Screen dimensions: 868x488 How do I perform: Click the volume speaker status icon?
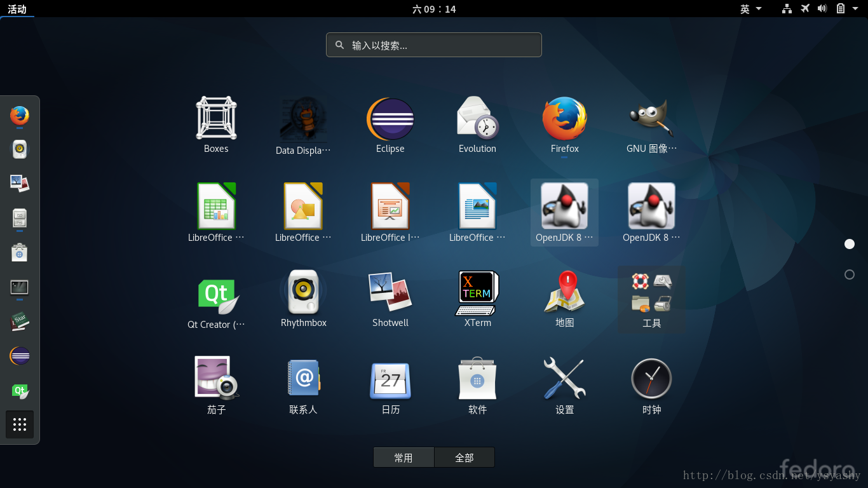click(822, 9)
